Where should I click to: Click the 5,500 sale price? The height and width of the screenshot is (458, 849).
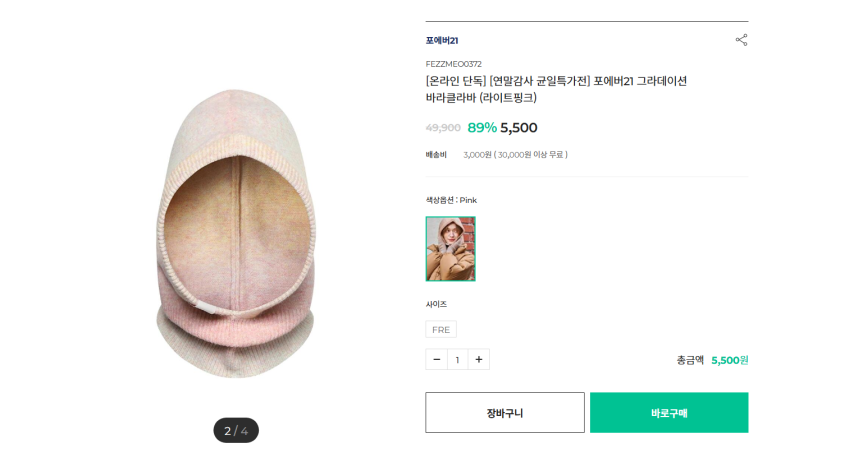click(x=519, y=128)
